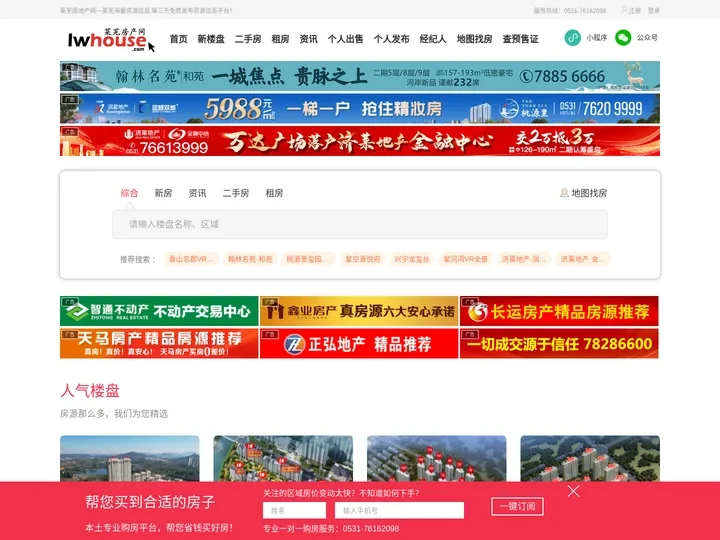Click the 注册 user icon link
The image size is (720, 540).
[631, 10]
